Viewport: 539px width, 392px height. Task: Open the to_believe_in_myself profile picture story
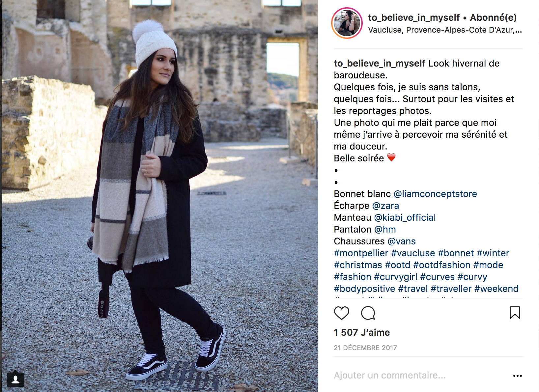(347, 23)
